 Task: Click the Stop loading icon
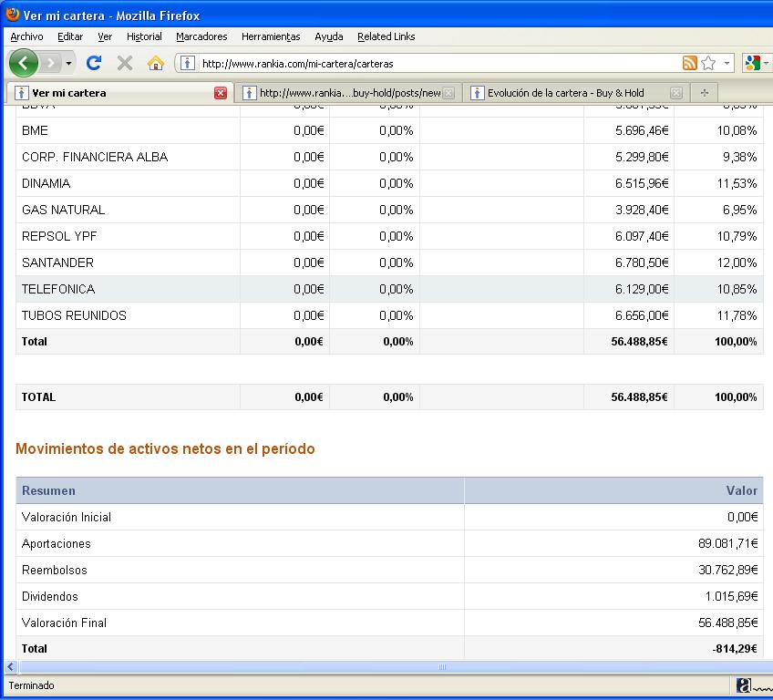125,63
